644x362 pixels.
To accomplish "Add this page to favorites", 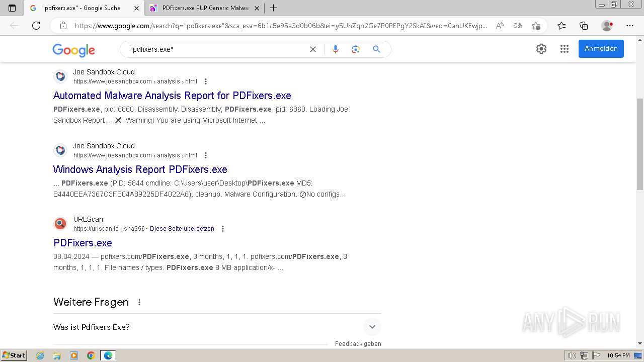I will point(536,26).
